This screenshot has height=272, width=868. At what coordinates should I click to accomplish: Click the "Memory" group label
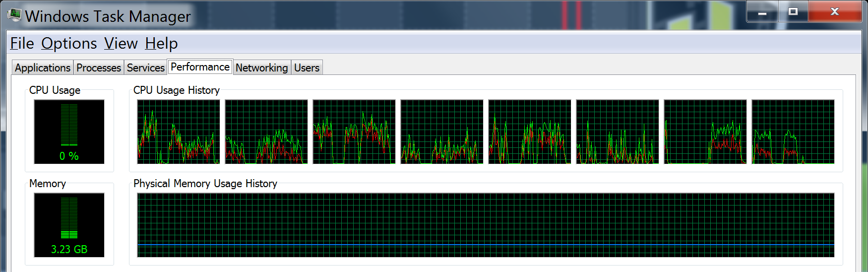(48, 184)
